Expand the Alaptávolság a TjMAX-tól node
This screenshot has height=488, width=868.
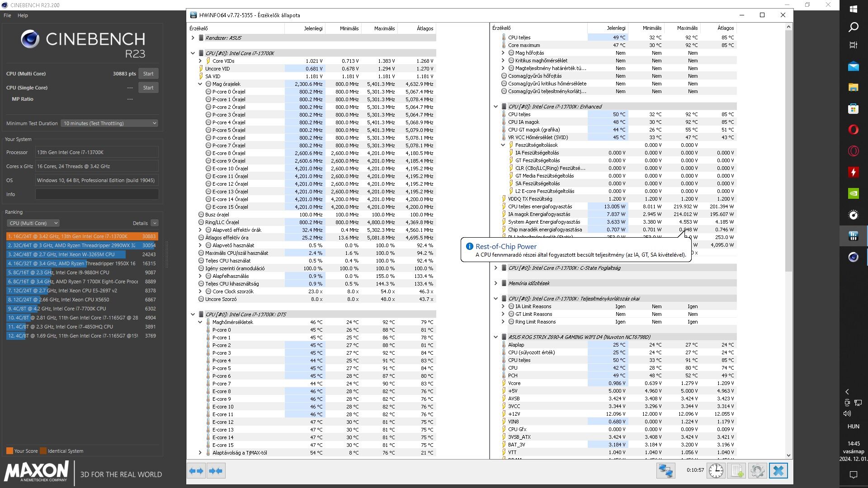pyautogui.click(x=200, y=453)
